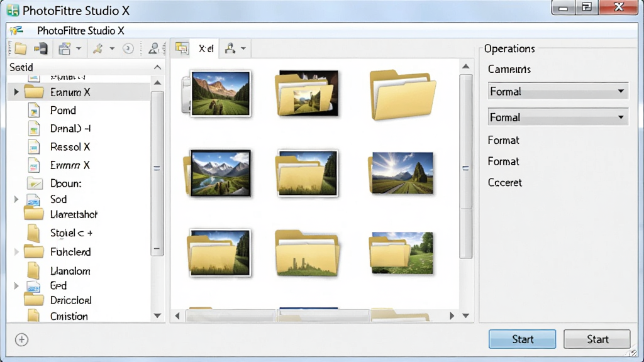Expand the Gpd tree node
The width and height of the screenshot is (644, 362).
(16, 286)
